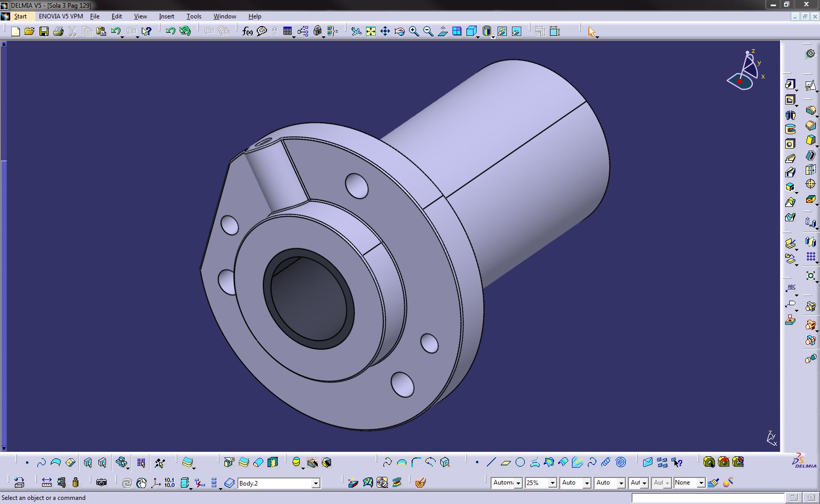Click the Plane parallelogram icon
The height and width of the screenshot is (504, 820).
(506, 462)
